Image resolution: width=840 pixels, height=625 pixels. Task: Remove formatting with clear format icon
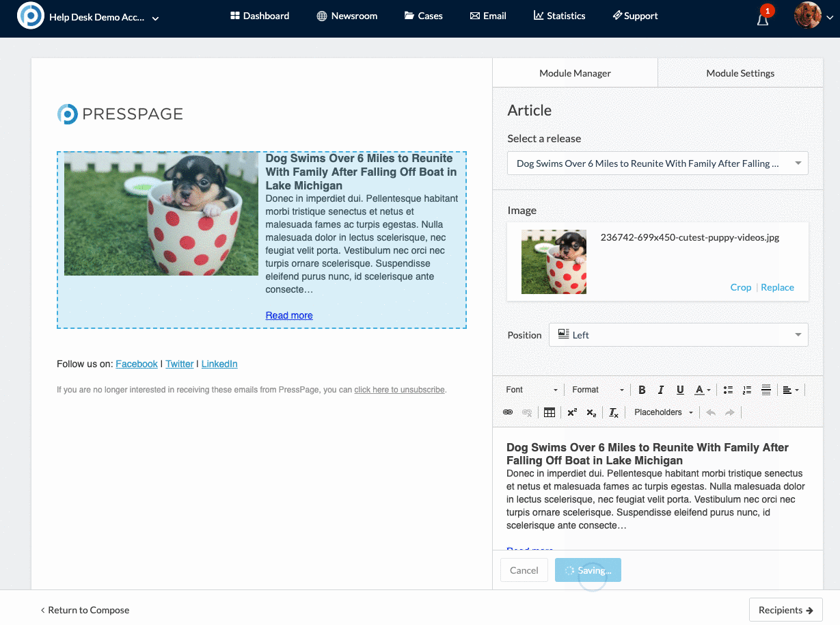click(x=614, y=412)
